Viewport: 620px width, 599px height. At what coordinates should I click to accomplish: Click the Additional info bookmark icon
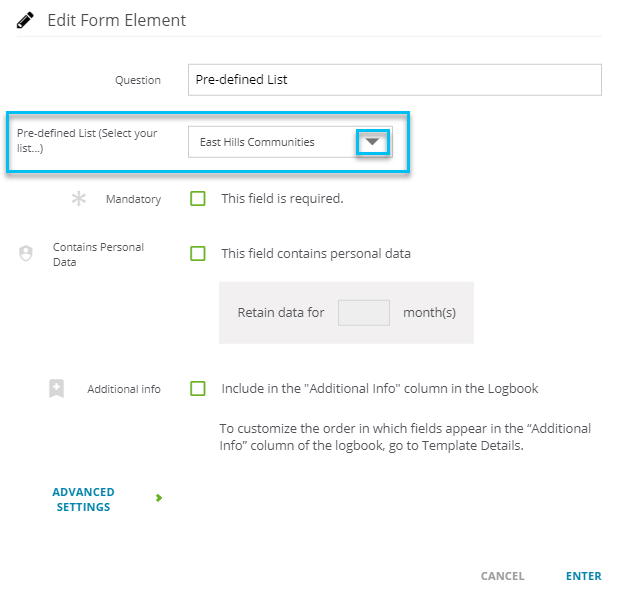(57, 388)
